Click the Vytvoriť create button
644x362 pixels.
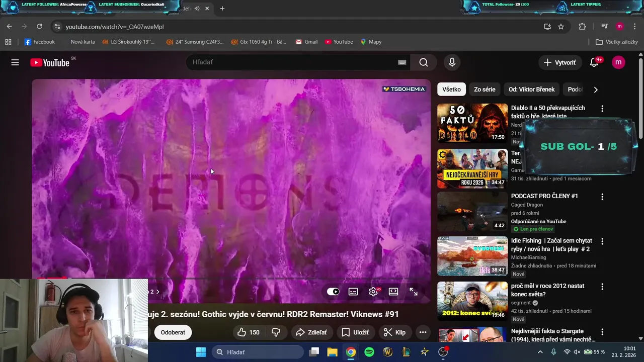click(559, 62)
